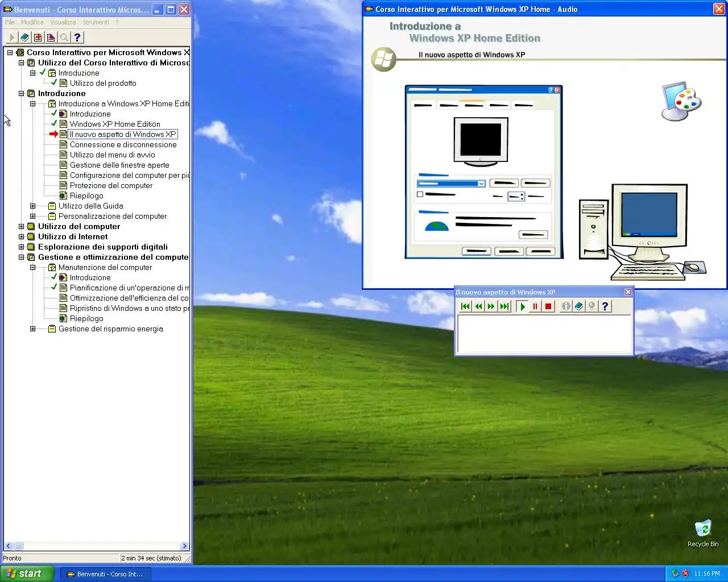The width and height of the screenshot is (728, 582).
Task: Expand the Utilizzo del computer node
Action: coord(21,226)
